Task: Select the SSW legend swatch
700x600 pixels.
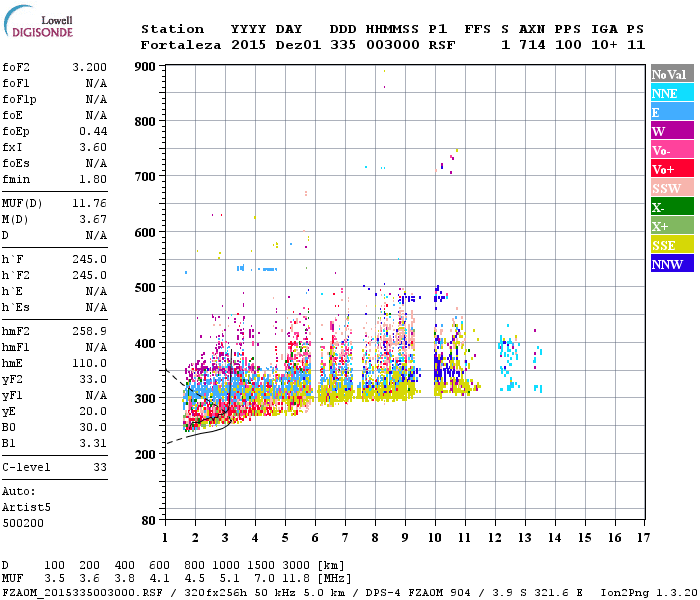Action: click(672, 188)
